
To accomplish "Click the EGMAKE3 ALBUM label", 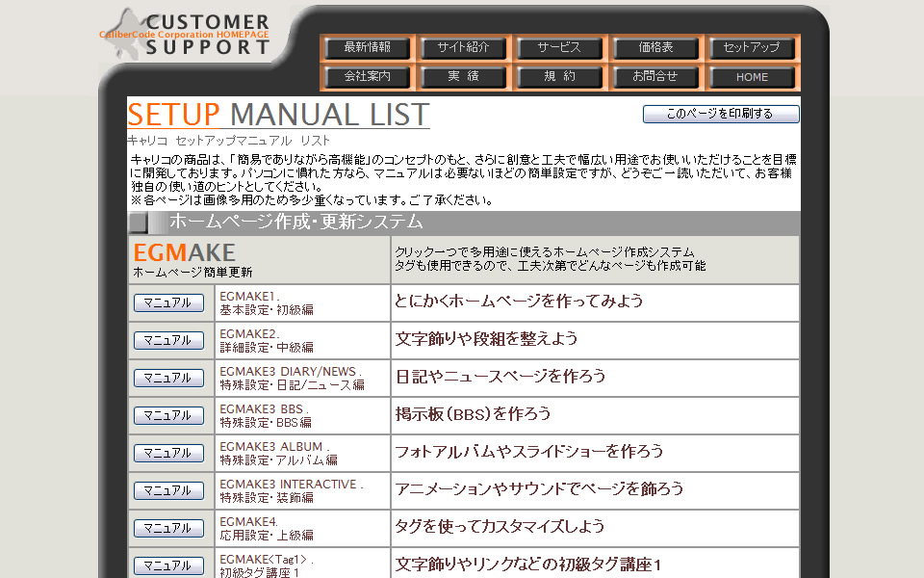I will click(279, 453).
